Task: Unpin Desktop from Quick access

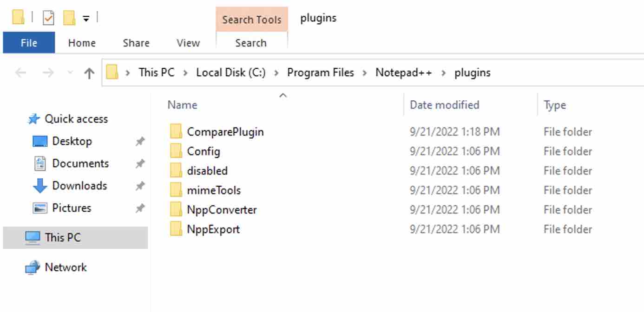Action: point(139,141)
